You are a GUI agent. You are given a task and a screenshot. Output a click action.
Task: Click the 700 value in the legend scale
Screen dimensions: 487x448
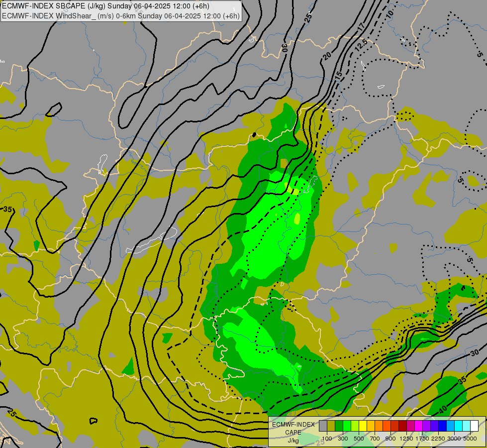[375, 439]
